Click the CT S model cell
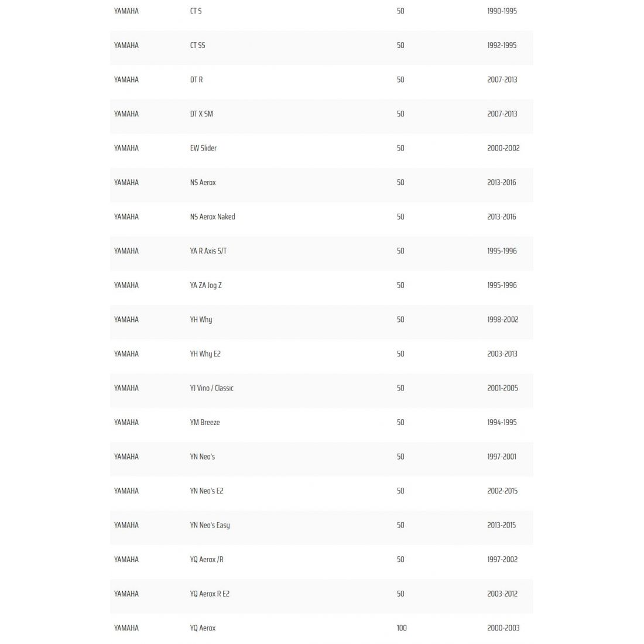The image size is (644, 644). click(196, 11)
